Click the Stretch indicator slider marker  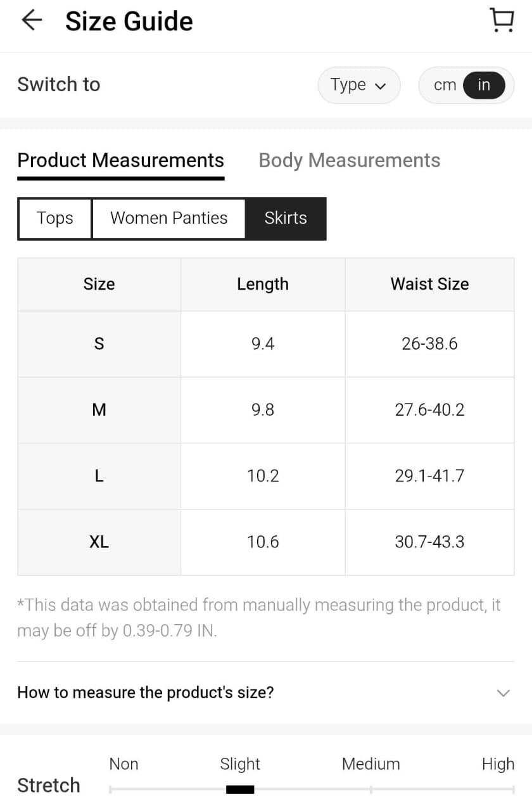point(240,789)
